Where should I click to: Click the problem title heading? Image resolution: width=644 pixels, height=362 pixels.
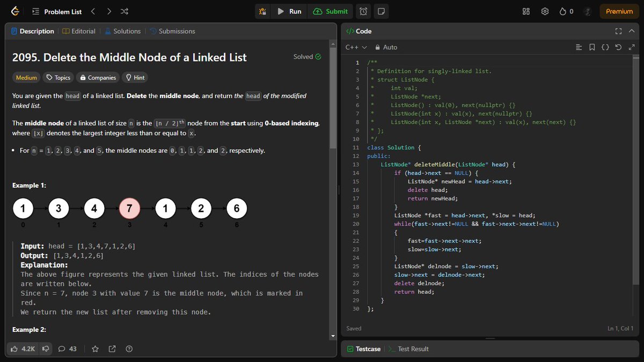pyautogui.click(x=129, y=57)
